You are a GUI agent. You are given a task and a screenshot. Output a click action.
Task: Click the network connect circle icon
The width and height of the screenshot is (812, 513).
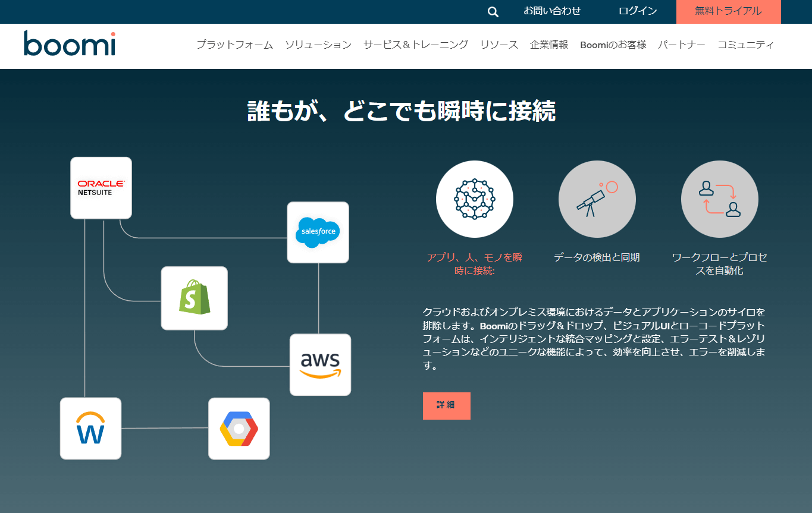coord(475,199)
